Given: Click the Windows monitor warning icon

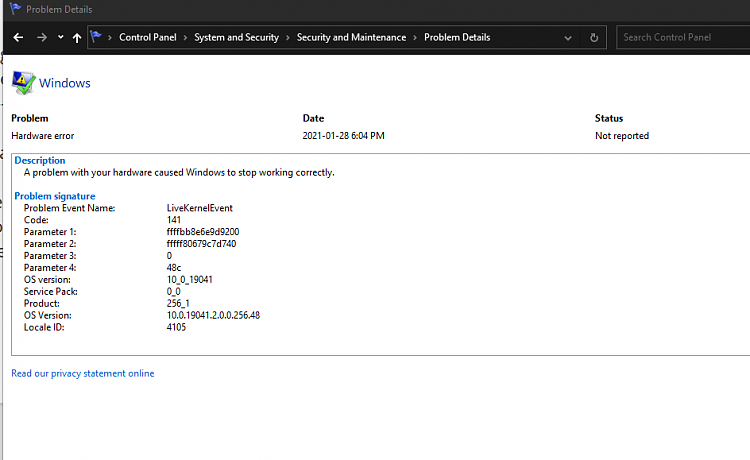Looking at the screenshot, I should [23, 83].
